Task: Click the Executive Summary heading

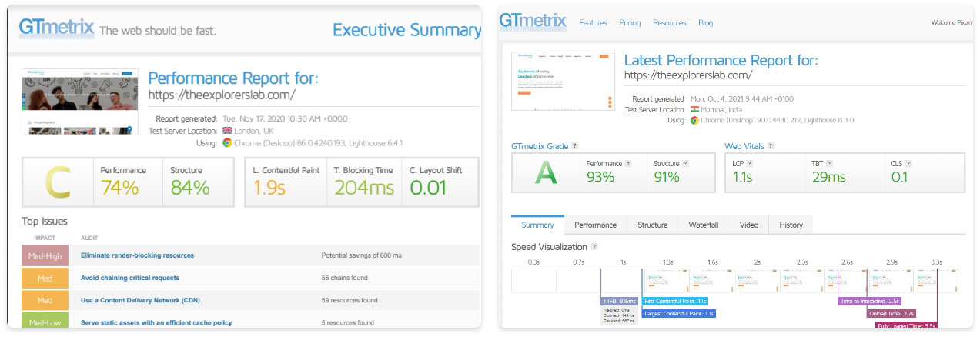Action: (406, 30)
